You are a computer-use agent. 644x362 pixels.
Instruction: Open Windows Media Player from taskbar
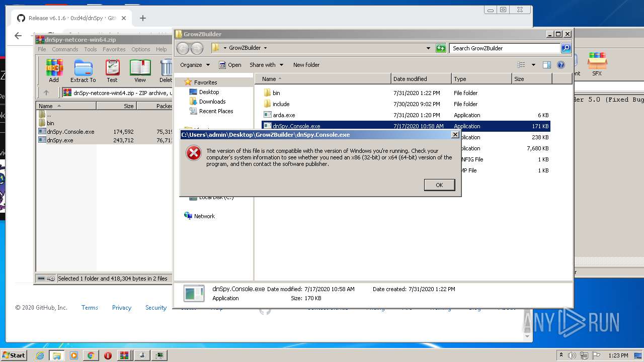point(74,355)
